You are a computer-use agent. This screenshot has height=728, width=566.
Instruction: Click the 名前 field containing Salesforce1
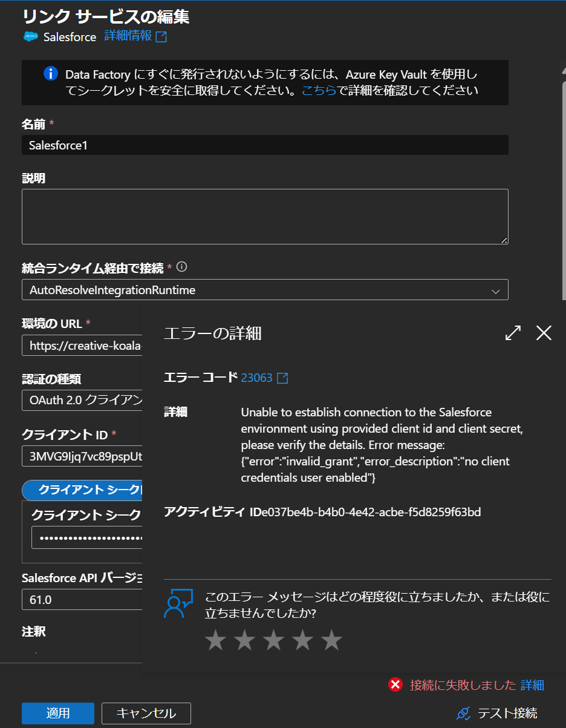[x=265, y=145]
